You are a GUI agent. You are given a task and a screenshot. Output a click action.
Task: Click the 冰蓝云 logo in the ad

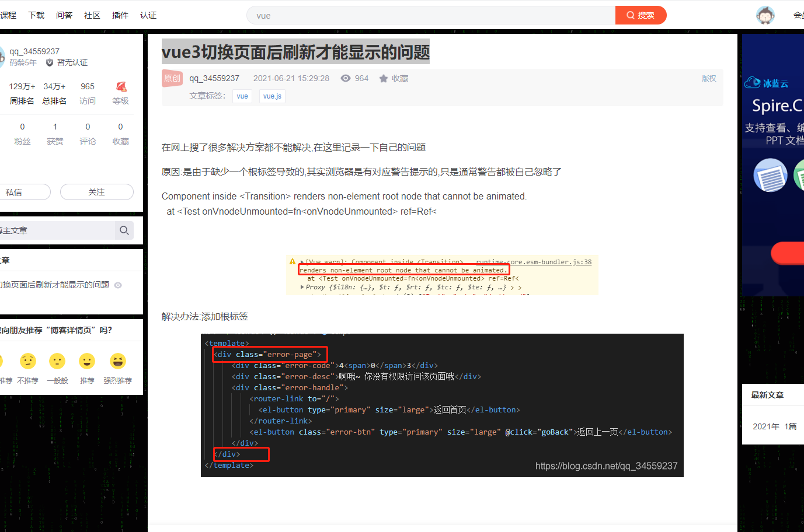[x=766, y=83]
